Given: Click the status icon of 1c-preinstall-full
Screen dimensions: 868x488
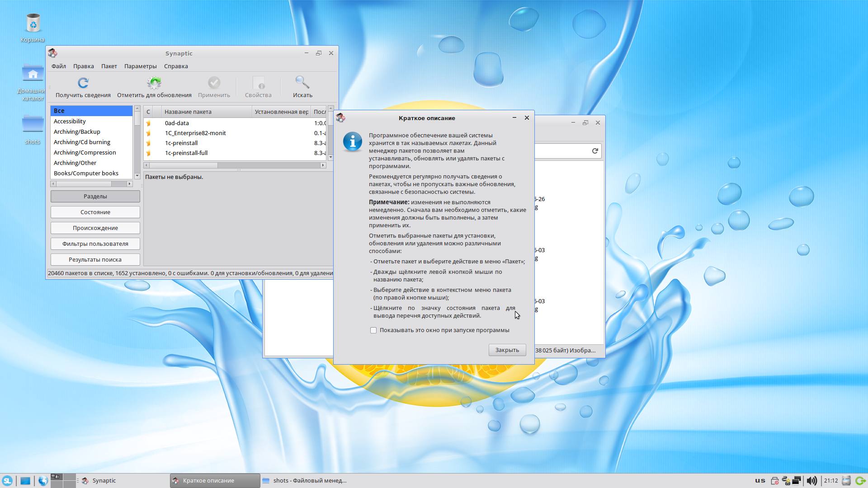Looking at the screenshot, I should 148,153.
